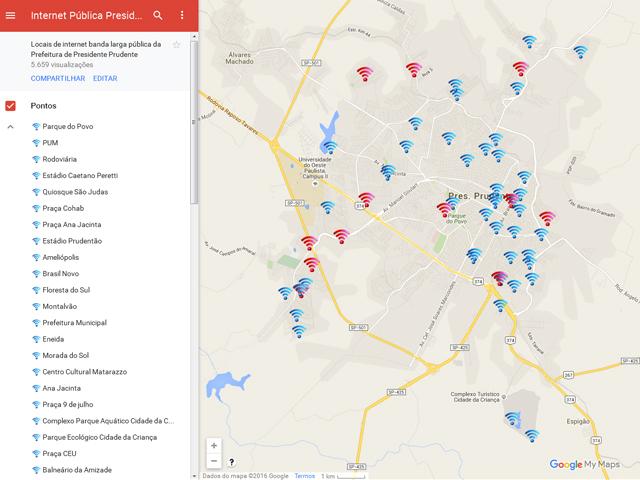Viewport: 640px width, 480px height.
Task: Select PUM list entry
Action: pos(50,143)
